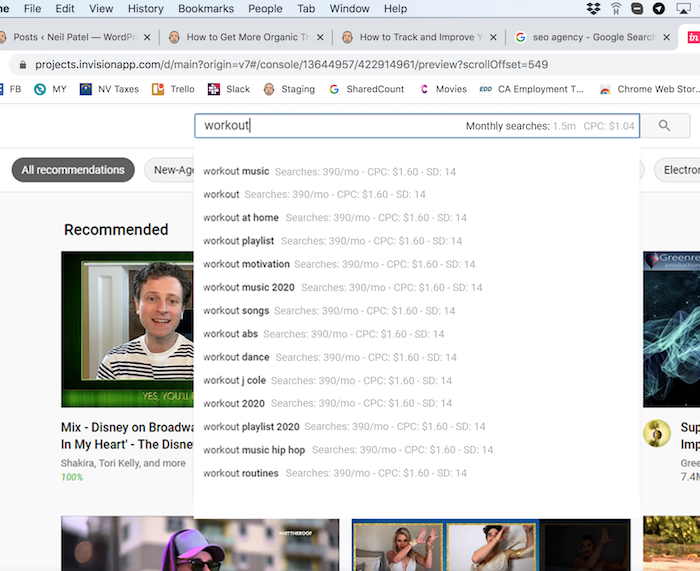Open the Window menu
700x571 pixels.
[350, 8]
